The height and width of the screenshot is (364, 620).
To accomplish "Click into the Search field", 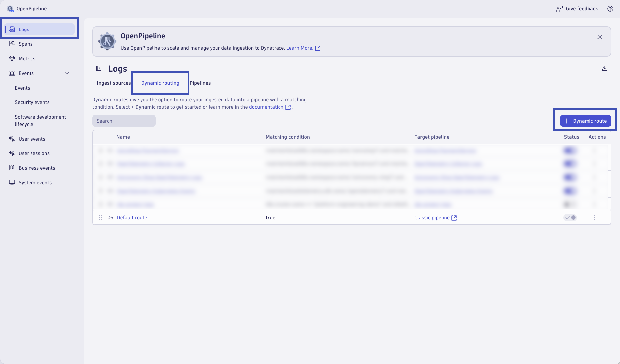I will (124, 121).
